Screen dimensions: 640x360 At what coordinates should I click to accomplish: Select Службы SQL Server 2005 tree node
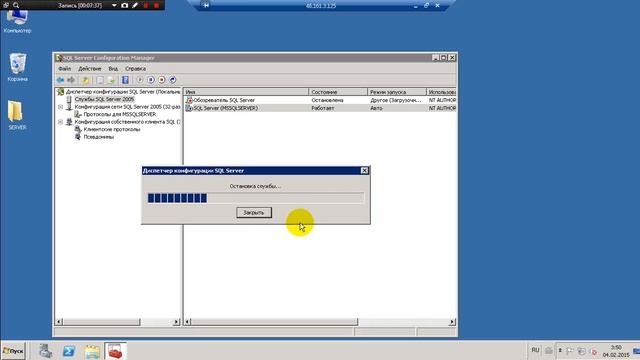point(104,99)
